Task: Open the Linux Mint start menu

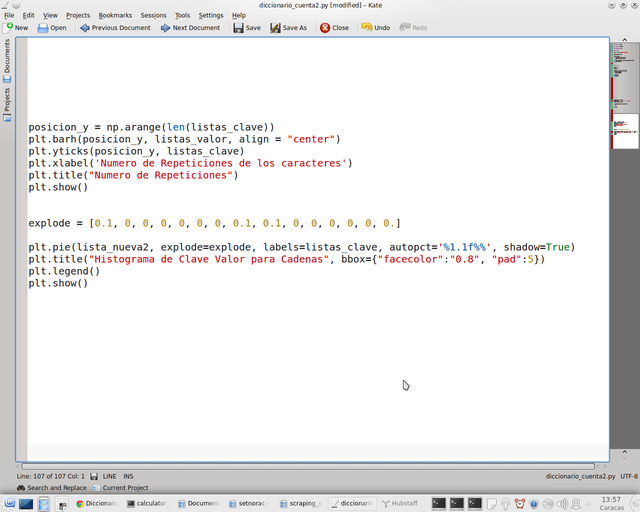Action: click(9, 503)
